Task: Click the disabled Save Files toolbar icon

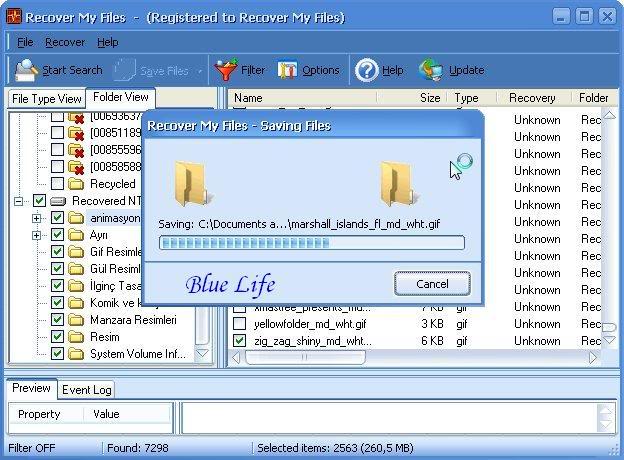Action: 125,70
